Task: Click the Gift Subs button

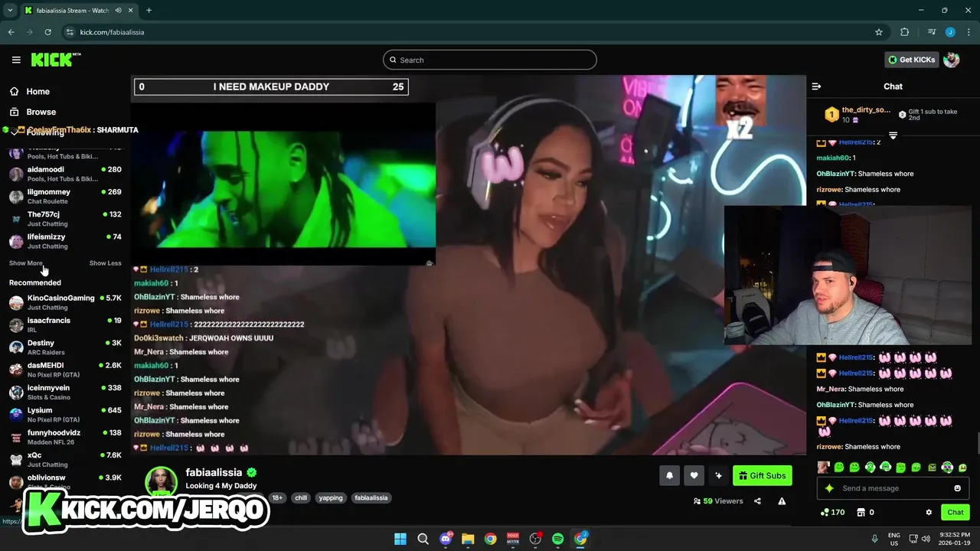Action: 762,475
